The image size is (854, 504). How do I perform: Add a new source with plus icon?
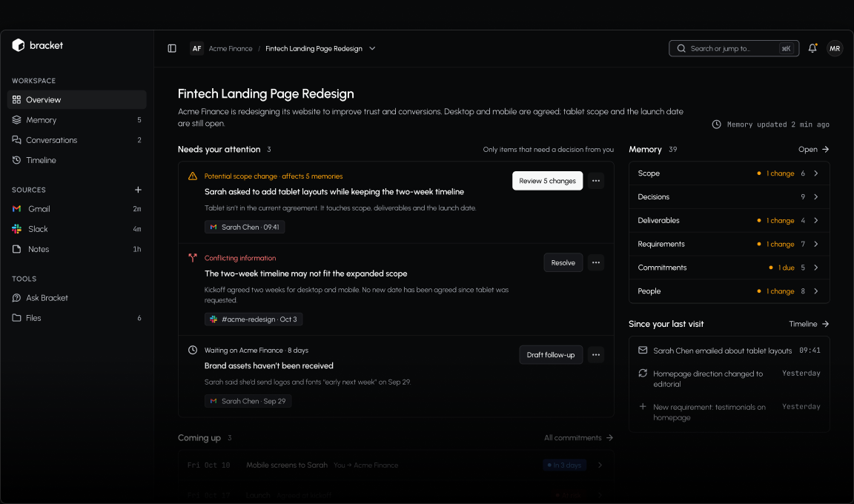pos(138,190)
